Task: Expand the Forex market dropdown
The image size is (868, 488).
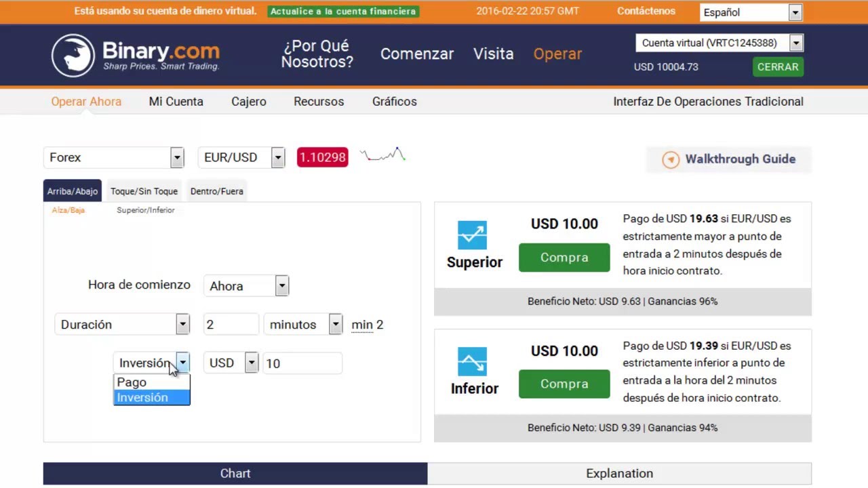Action: coord(114,157)
